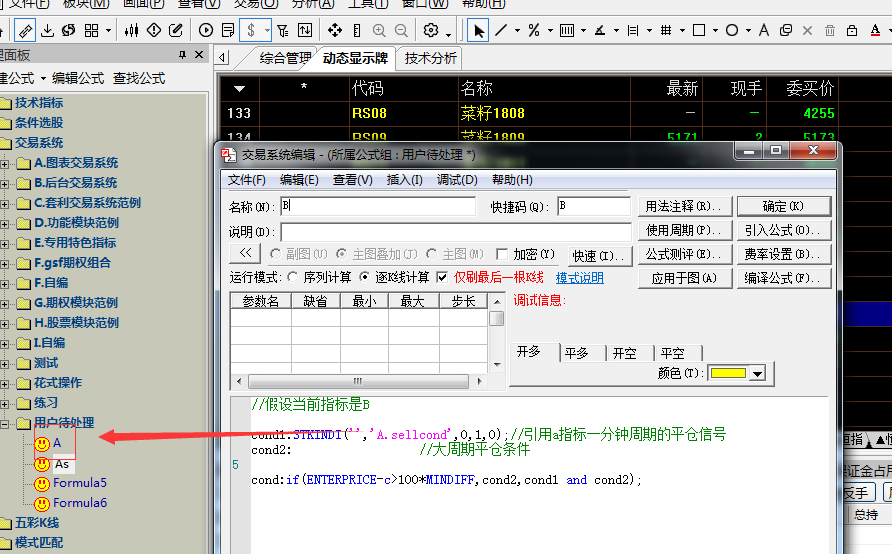Expand the A.图表交易系统 folder
This screenshot has width=892, height=554.
[x=5, y=164]
